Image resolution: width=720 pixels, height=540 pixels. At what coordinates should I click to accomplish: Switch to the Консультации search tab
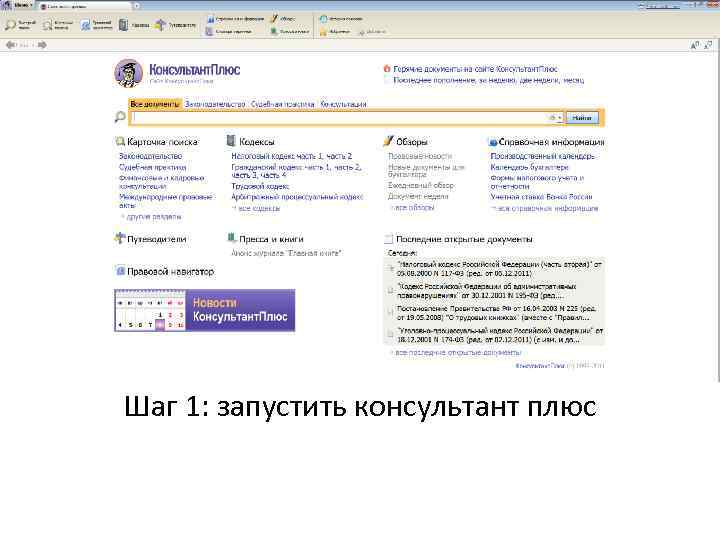click(x=343, y=104)
